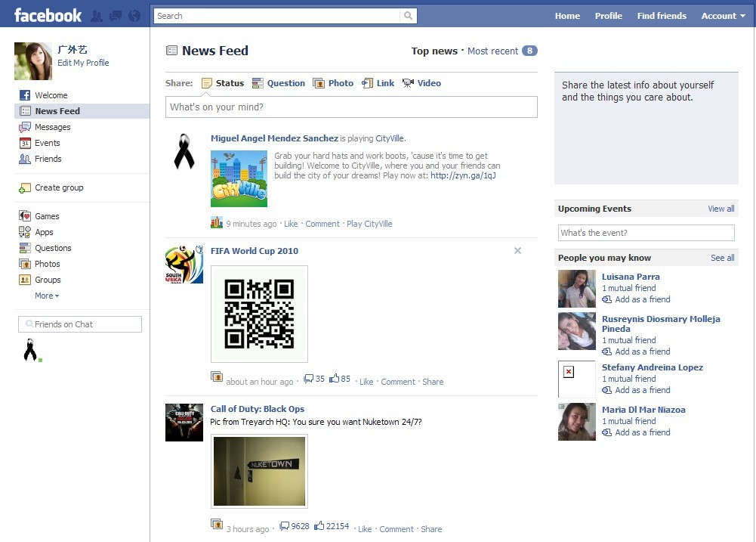Click the search magnifier icon
Image resolution: width=756 pixels, height=542 pixels.
point(408,15)
